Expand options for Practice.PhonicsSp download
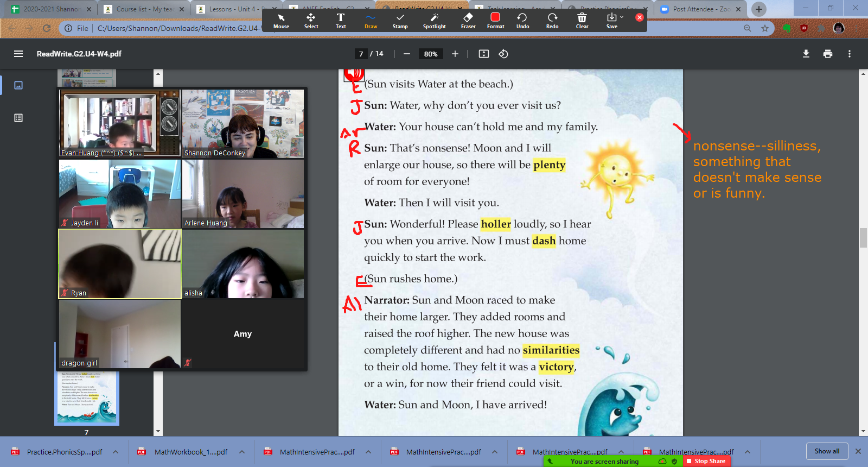Viewport: 868px width, 467px height. 116,452
